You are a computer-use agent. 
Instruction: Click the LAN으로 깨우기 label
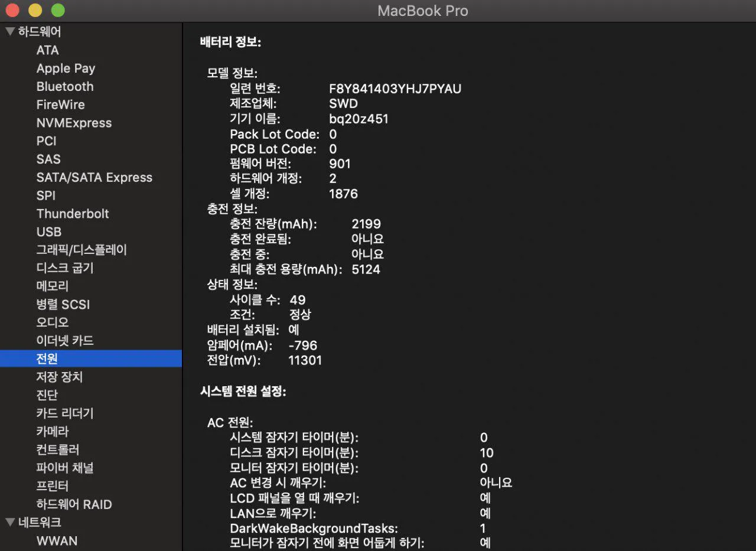[273, 513]
